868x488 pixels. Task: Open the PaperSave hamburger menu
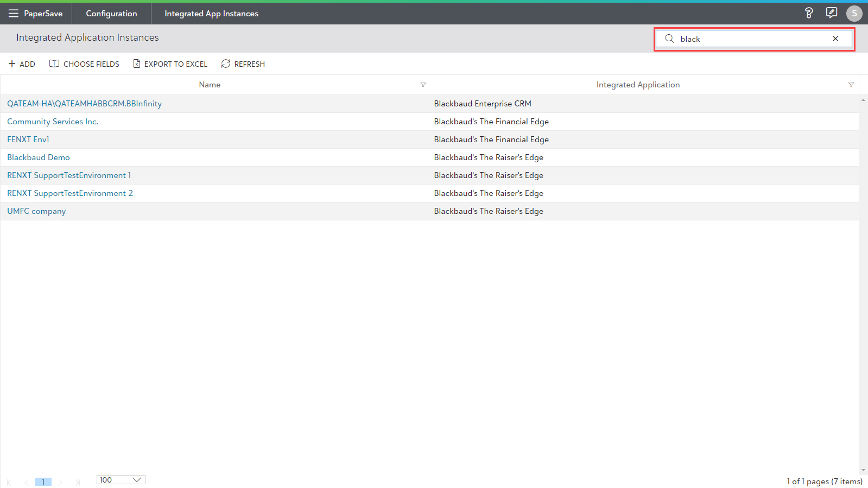[14, 14]
